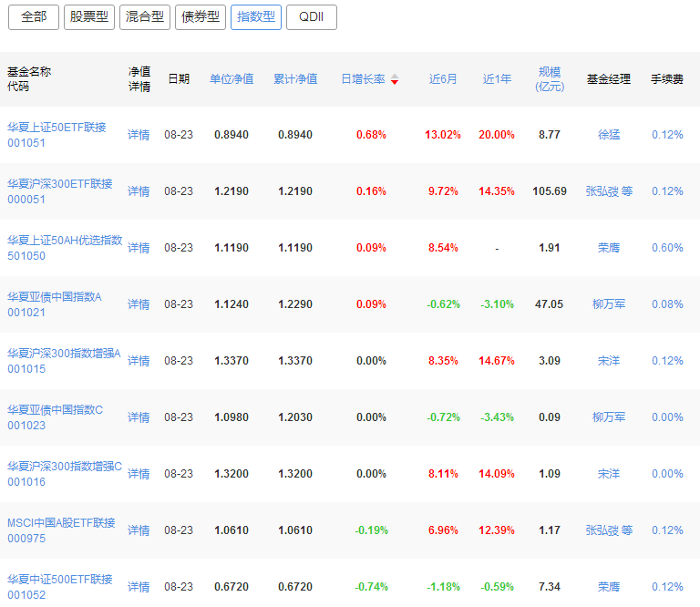Open manager 宋洋 in 001016 row
This screenshot has height=607, width=700.
click(x=609, y=474)
